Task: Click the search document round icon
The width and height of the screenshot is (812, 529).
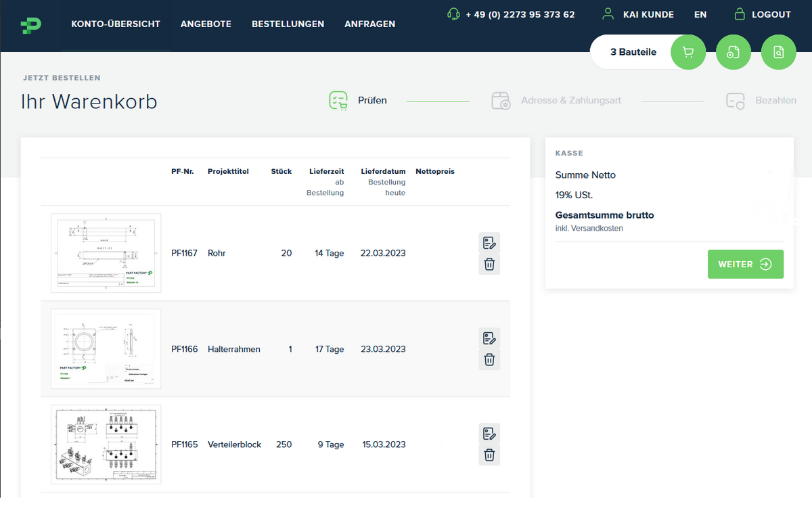Action: (x=779, y=52)
